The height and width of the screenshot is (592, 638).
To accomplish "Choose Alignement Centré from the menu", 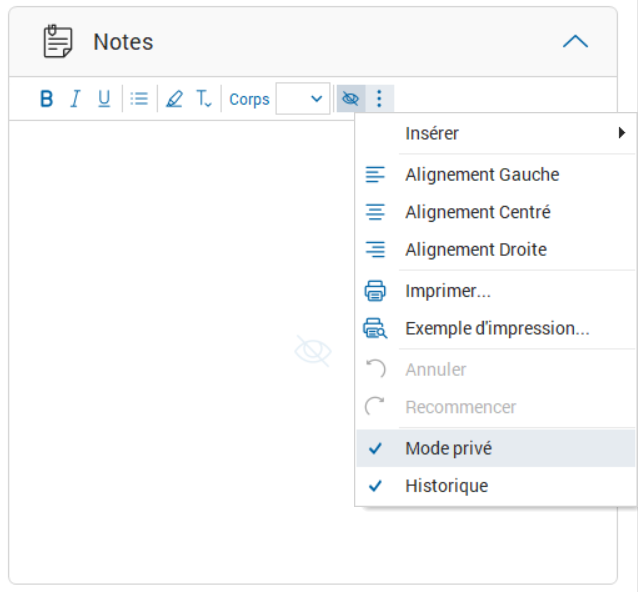I will [477, 212].
